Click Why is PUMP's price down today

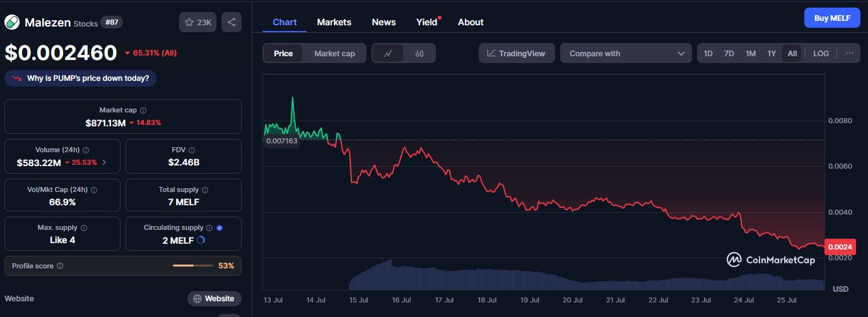(x=81, y=78)
